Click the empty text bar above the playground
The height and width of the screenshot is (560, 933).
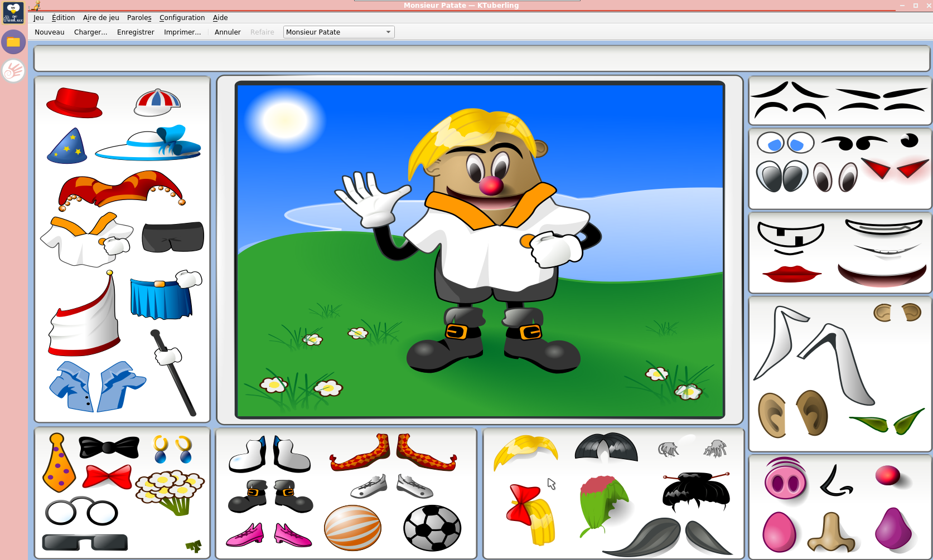tap(482, 58)
